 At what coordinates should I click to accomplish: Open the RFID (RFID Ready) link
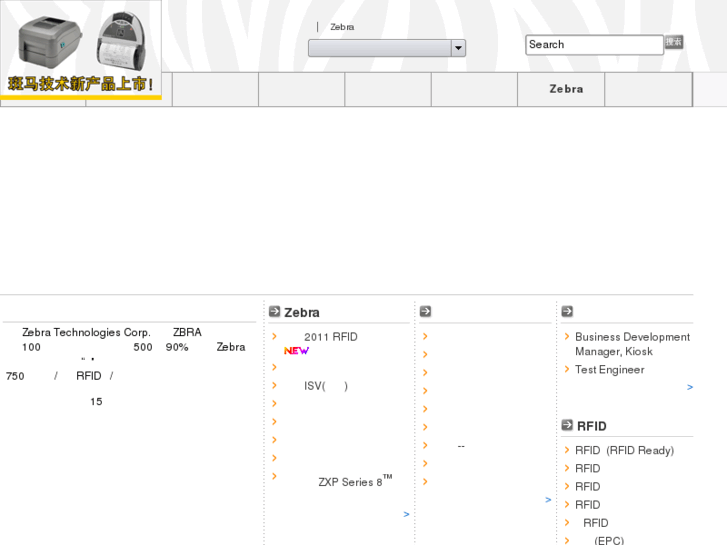click(625, 450)
